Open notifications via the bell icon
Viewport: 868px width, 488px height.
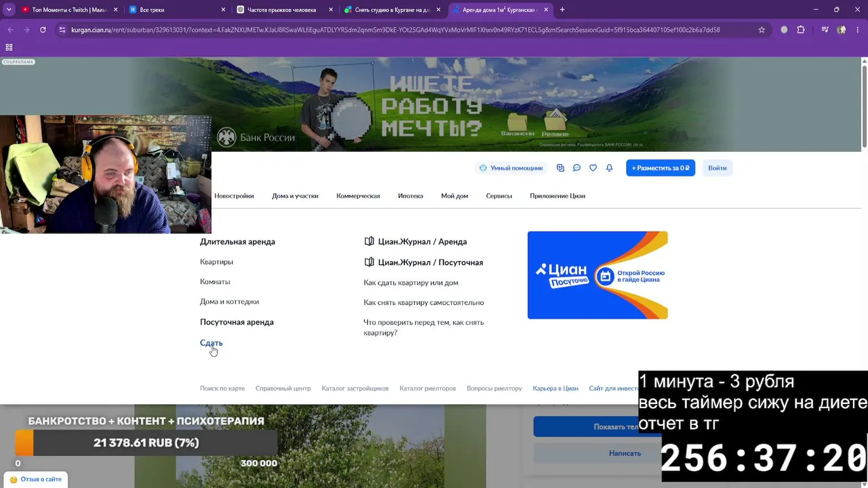point(609,168)
